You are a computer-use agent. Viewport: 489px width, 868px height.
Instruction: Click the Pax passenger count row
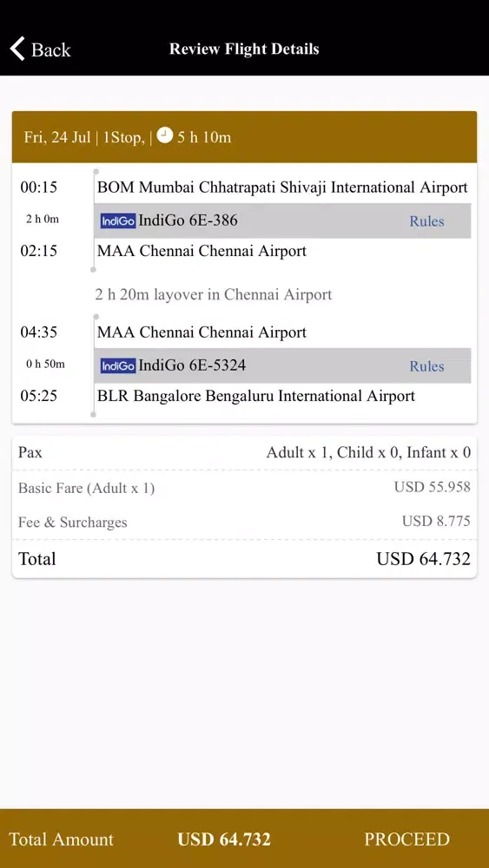click(x=244, y=453)
